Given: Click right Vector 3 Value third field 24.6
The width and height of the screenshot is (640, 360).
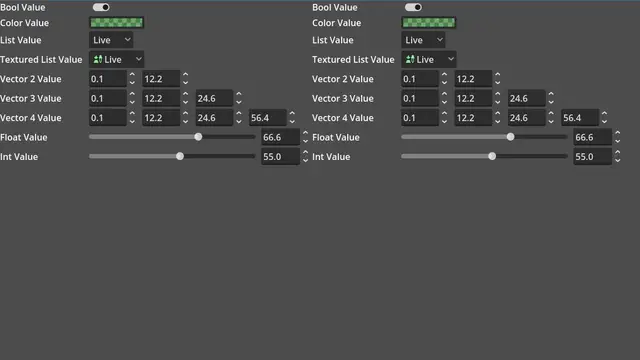Looking at the screenshot, I should point(527,98).
